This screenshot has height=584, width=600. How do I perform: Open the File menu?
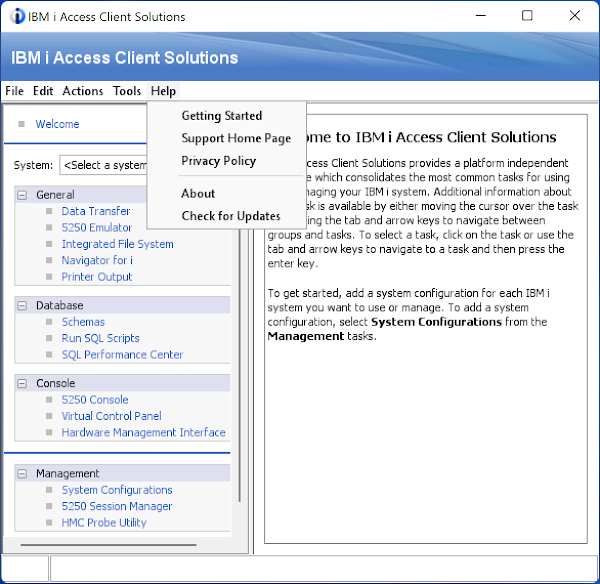click(15, 91)
